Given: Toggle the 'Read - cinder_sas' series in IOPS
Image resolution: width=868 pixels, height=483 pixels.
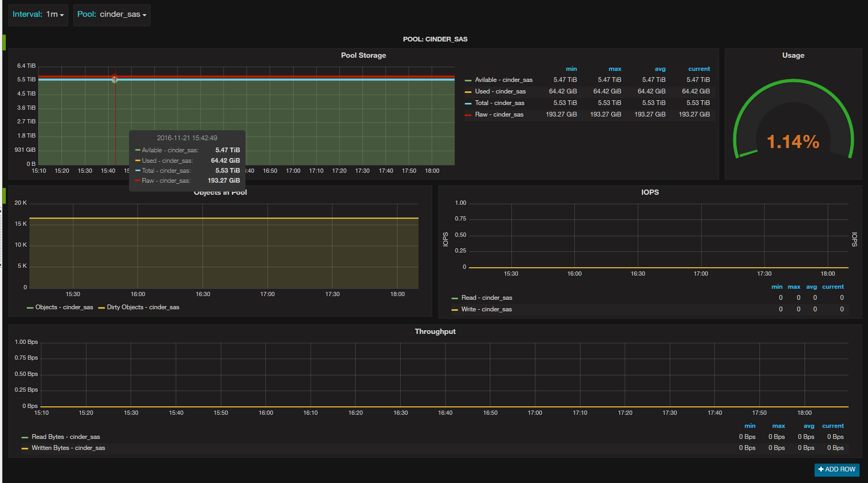Looking at the screenshot, I should 486,298.
